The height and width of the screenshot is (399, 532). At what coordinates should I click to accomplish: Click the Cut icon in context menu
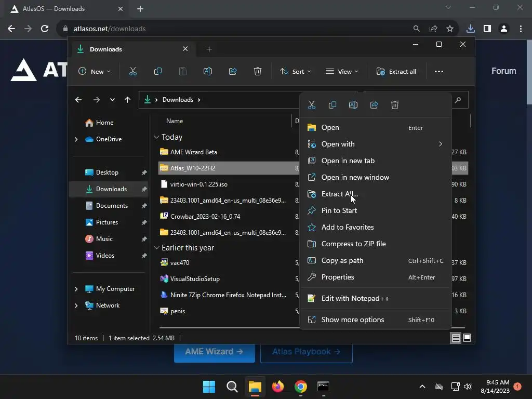[x=312, y=105]
